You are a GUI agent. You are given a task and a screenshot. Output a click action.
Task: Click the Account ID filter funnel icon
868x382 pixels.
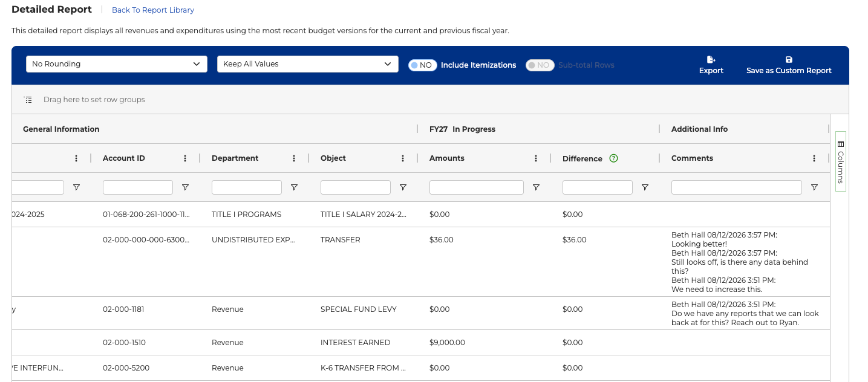click(185, 187)
